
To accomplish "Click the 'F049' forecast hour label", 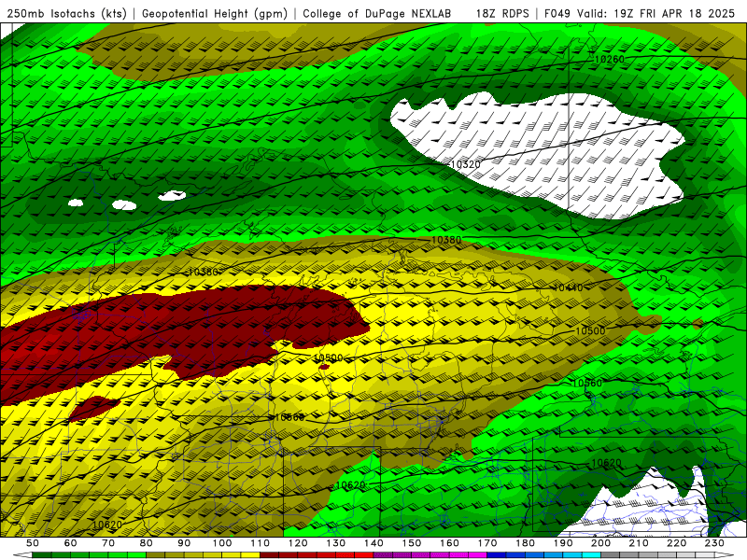I will [557, 14].
